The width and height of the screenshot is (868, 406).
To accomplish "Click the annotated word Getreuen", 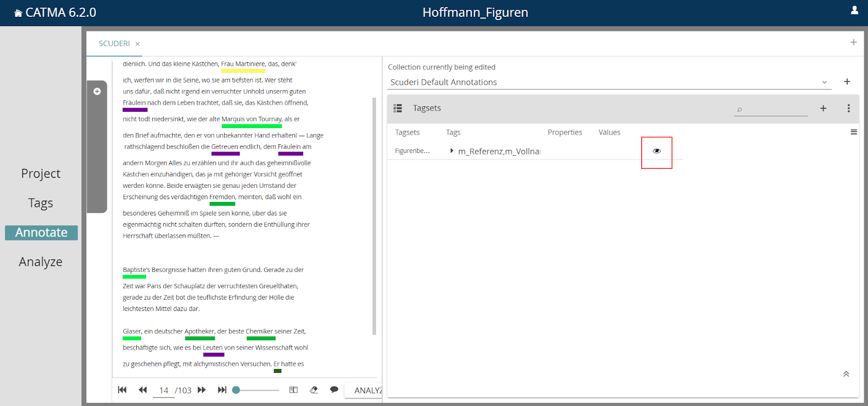I will point(225,147).
